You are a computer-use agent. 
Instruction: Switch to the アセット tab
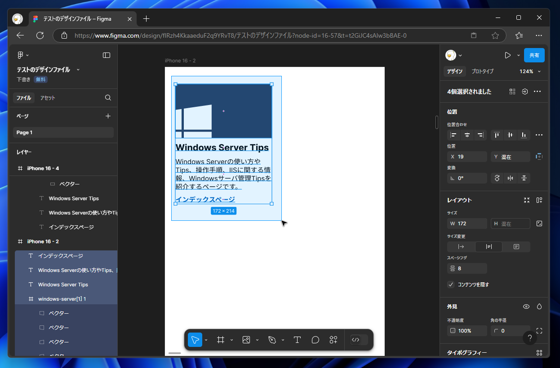click(48, 98)
